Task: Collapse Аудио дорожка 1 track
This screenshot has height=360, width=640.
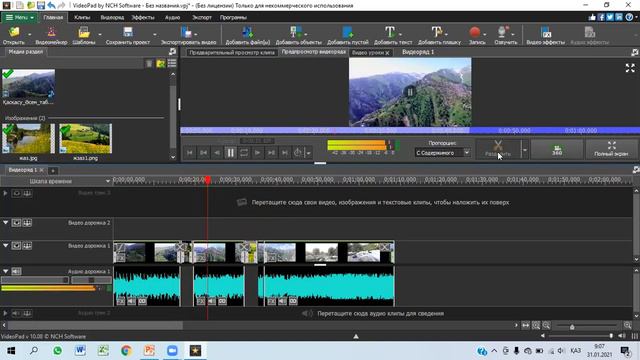Action: [x=6, y=271]
